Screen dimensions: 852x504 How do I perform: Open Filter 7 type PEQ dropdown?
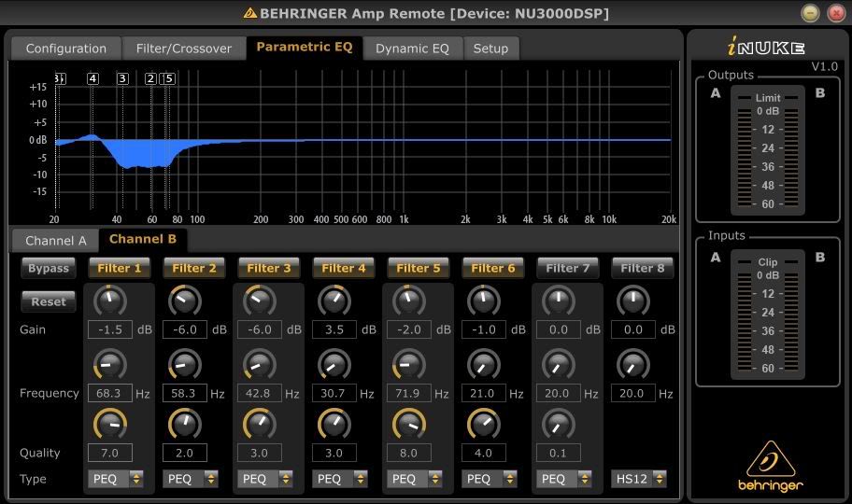coord(563,479)
